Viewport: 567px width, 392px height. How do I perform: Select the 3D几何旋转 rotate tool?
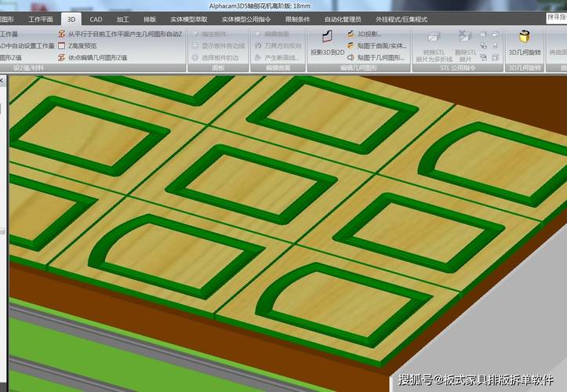point(523,42)
